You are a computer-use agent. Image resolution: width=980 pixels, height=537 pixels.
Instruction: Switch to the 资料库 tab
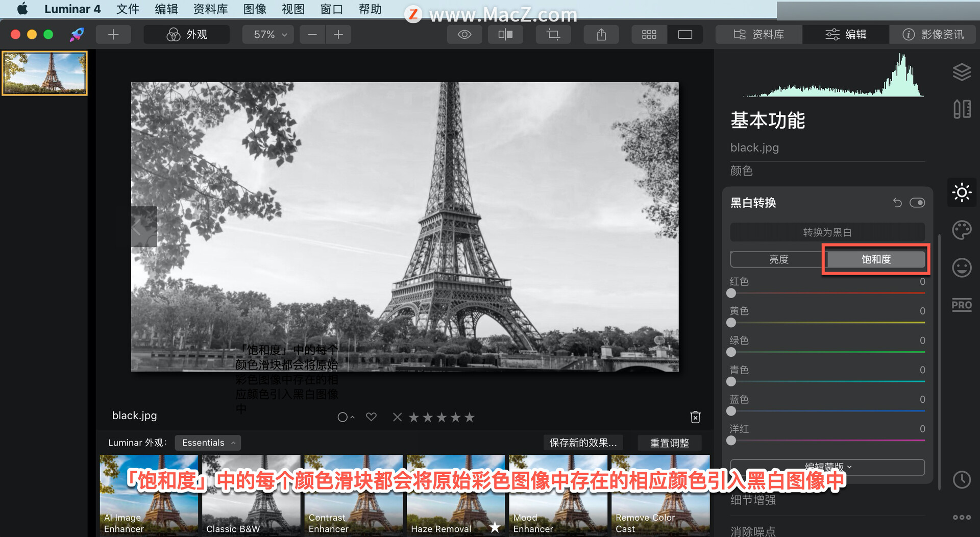pos(758,34)
